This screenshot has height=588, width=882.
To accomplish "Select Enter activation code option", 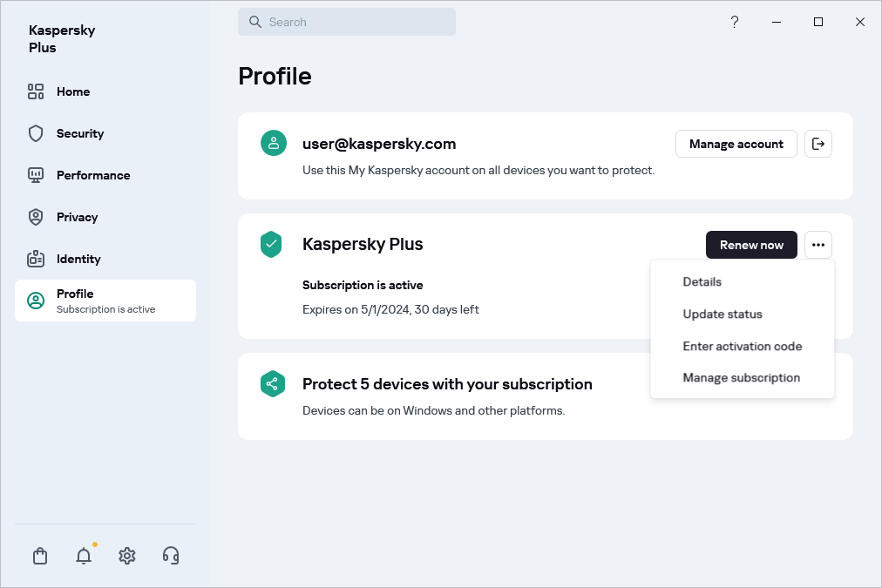I will [742, 346].
